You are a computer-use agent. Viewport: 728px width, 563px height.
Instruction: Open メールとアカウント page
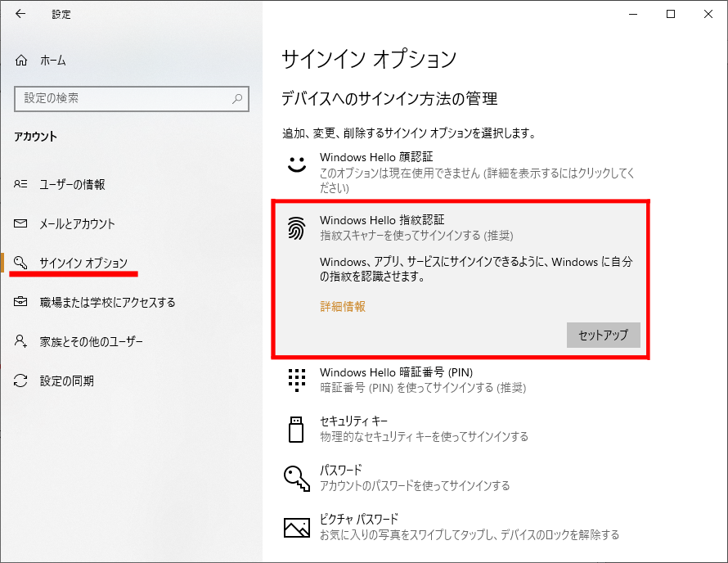pos(77,224)
